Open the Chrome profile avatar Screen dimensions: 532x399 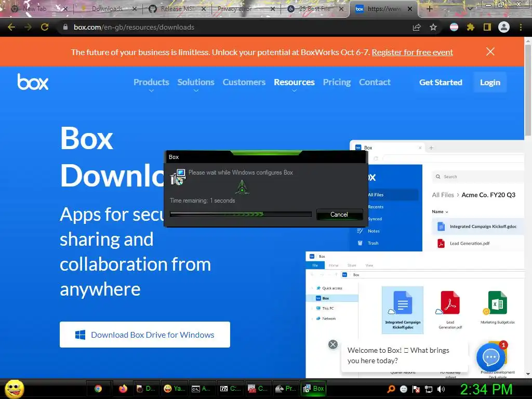(x=504, y=27)
